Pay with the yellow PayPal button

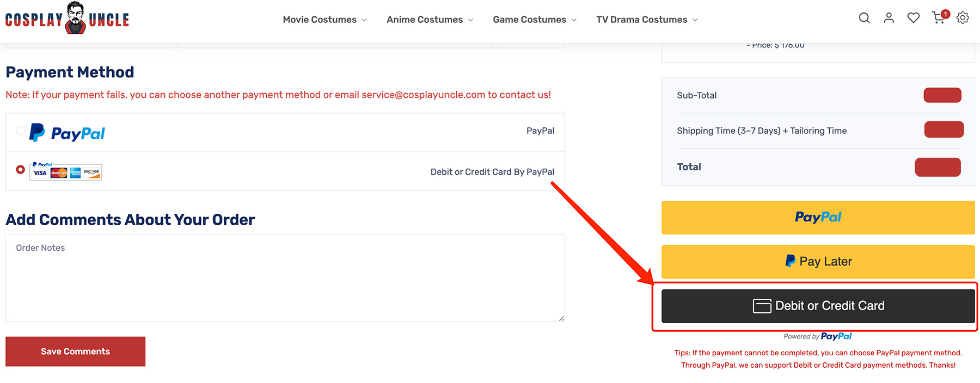point(818,218)
